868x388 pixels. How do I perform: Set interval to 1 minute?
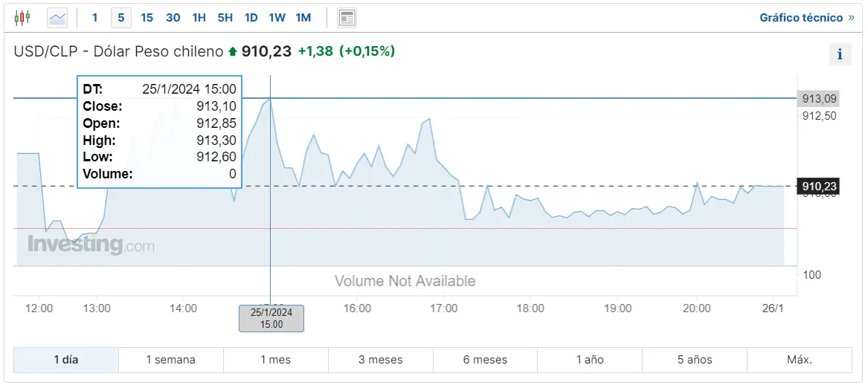[x=94, y=18]
